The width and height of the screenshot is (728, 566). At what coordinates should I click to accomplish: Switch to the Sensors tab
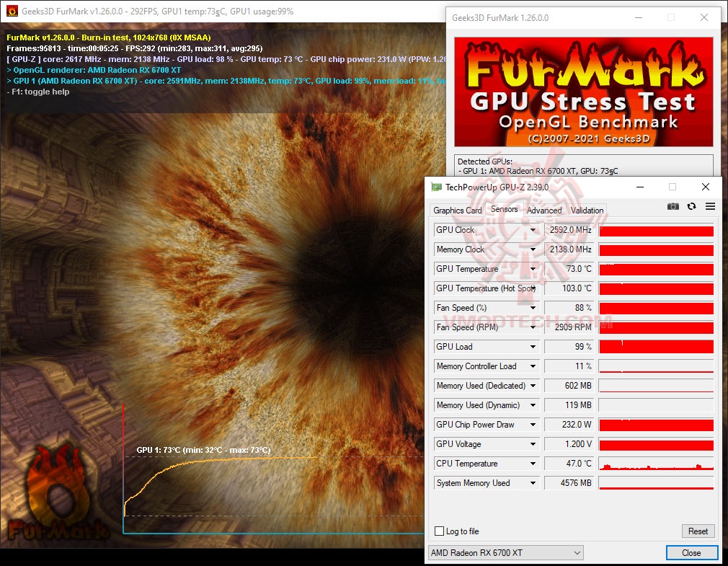[505, 209]
